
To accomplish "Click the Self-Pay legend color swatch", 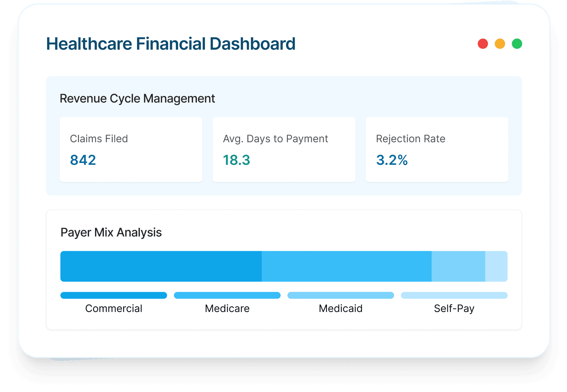I will tap(454, 295).
